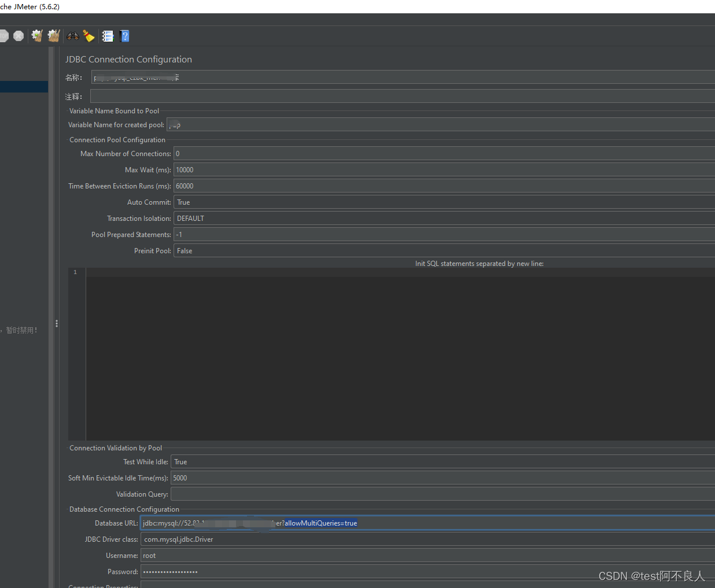Click the Reset search broom icon
Screen dimensions: 715x588
click(x=89, y=35)
